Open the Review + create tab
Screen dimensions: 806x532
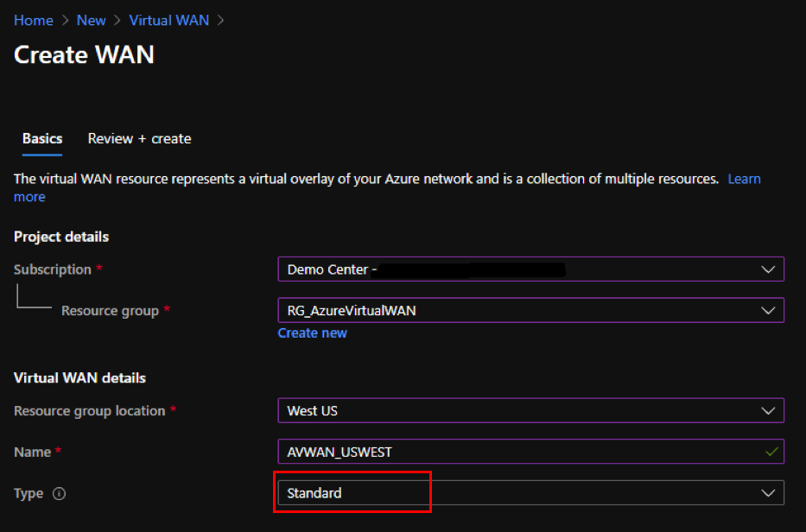click(x=139, y=139)
